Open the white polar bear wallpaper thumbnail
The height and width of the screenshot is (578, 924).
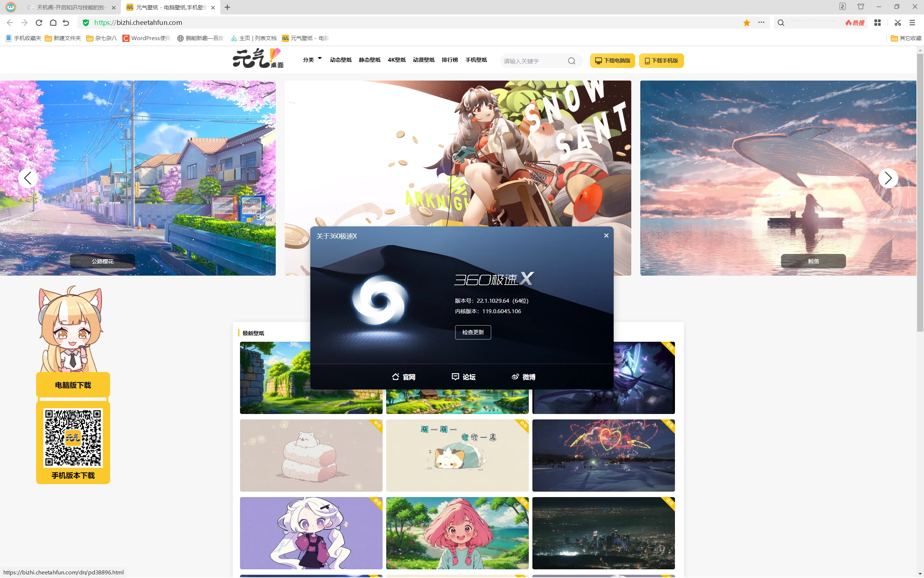pos(311,455)
